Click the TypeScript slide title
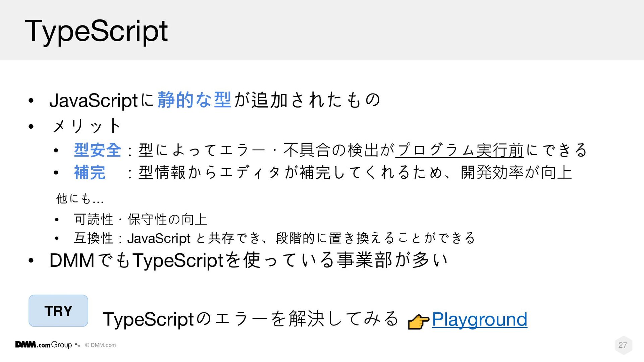Image resolution: width=644 pixels, height=362 pixels. tap(96, 32)
